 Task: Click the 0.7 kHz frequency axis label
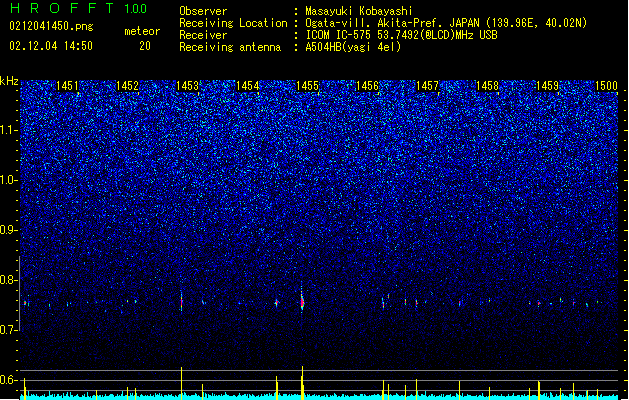click(x=9, y=330)
